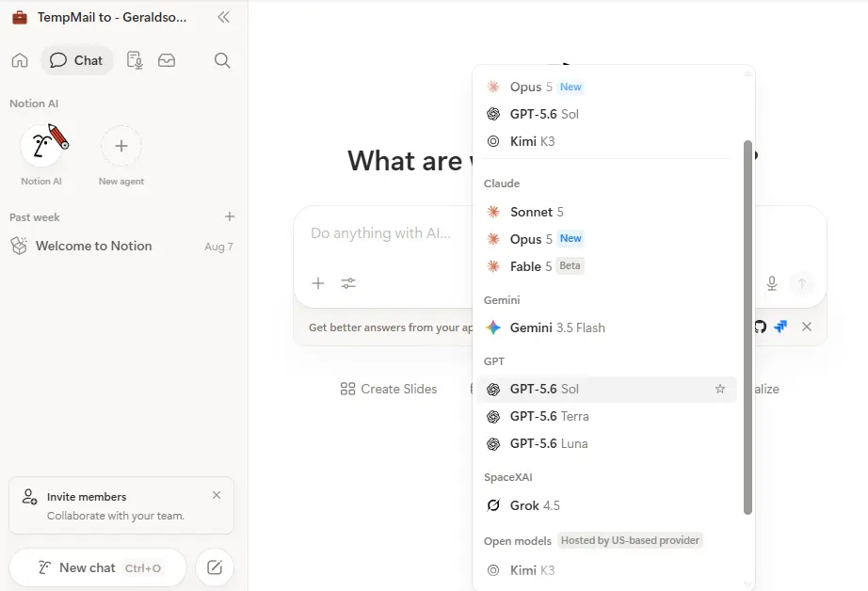
Task: Click the Hosted by US-based provider badge
Action: tap(630, 540)
